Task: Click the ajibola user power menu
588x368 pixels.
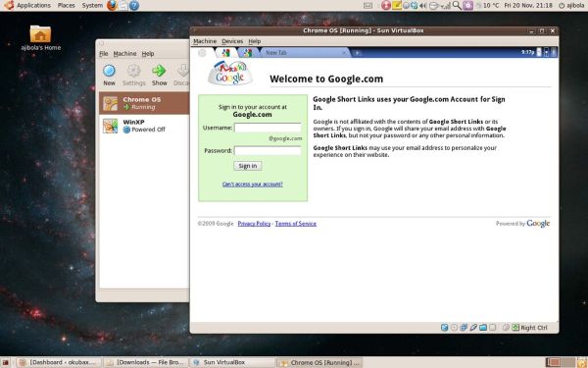Action: pyautogui.click(x=571, y=5)
